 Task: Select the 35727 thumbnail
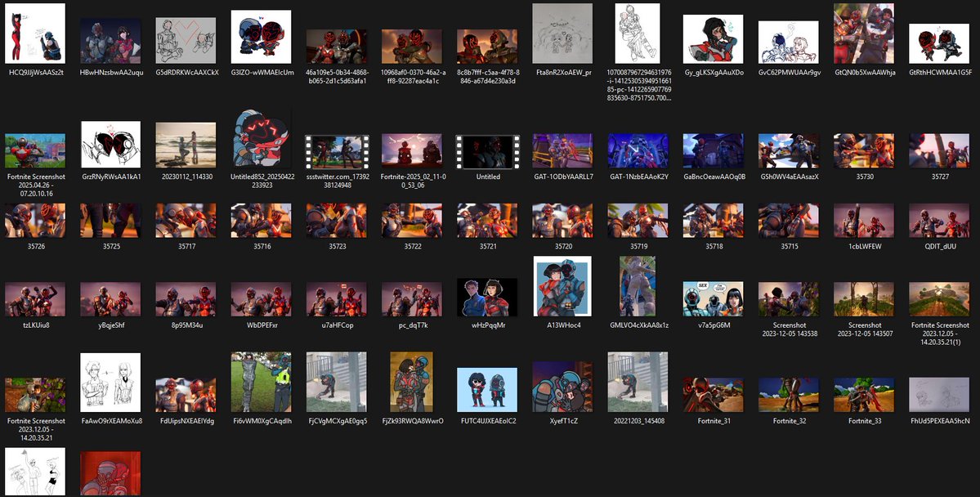click(939, 150)
